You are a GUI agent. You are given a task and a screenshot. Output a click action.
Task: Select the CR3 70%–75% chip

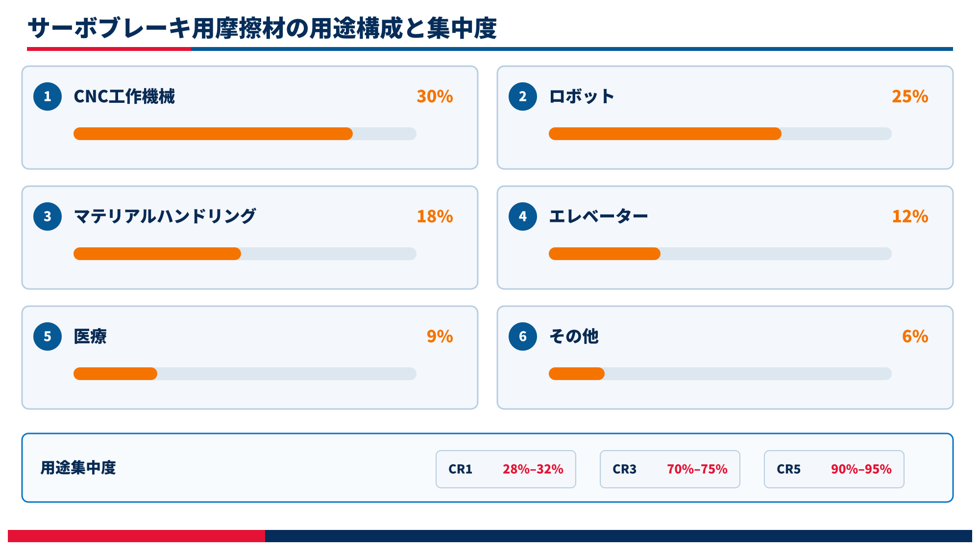click(670, 469)
